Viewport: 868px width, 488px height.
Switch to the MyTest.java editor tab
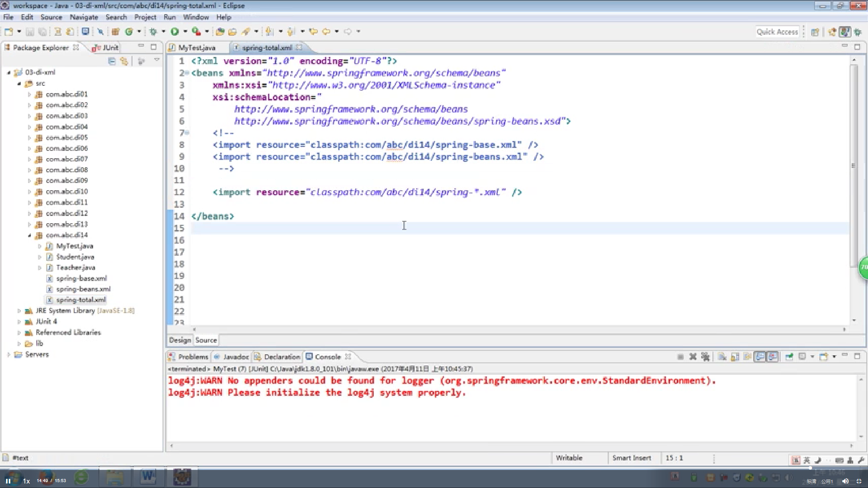197,47
